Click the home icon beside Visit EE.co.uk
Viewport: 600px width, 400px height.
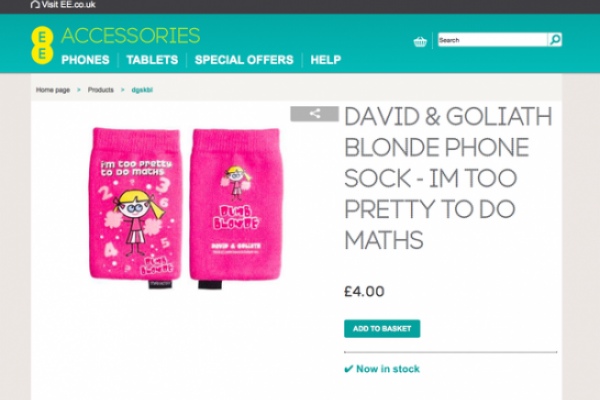click(35, 5)
